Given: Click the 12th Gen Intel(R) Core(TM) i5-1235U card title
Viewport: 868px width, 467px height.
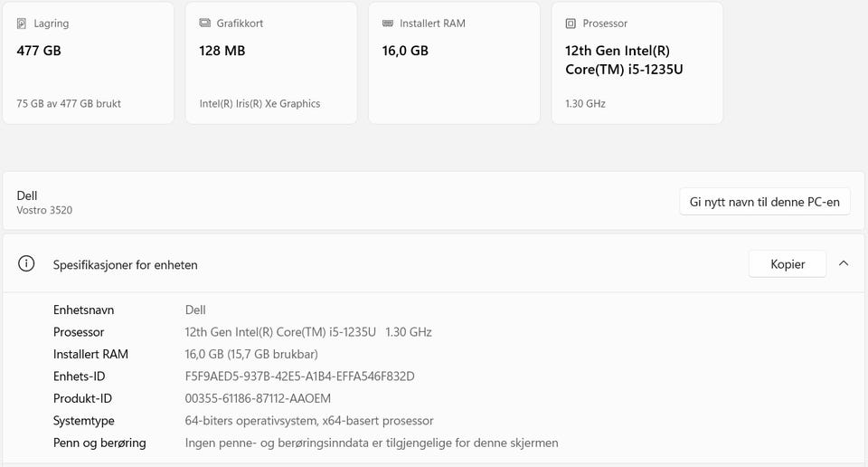Looking at the screenshot, I should tap(624, 60).
